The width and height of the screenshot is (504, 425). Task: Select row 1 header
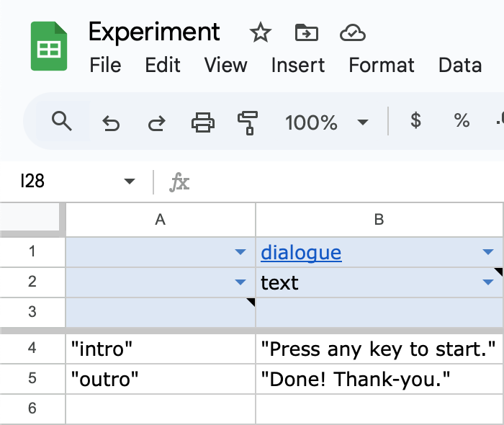[x=32, y=251]
